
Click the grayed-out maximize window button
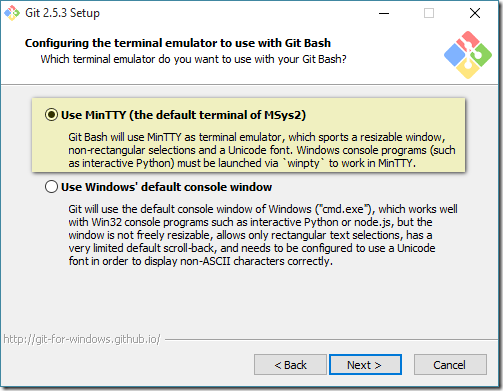click(x=429, y=13)
